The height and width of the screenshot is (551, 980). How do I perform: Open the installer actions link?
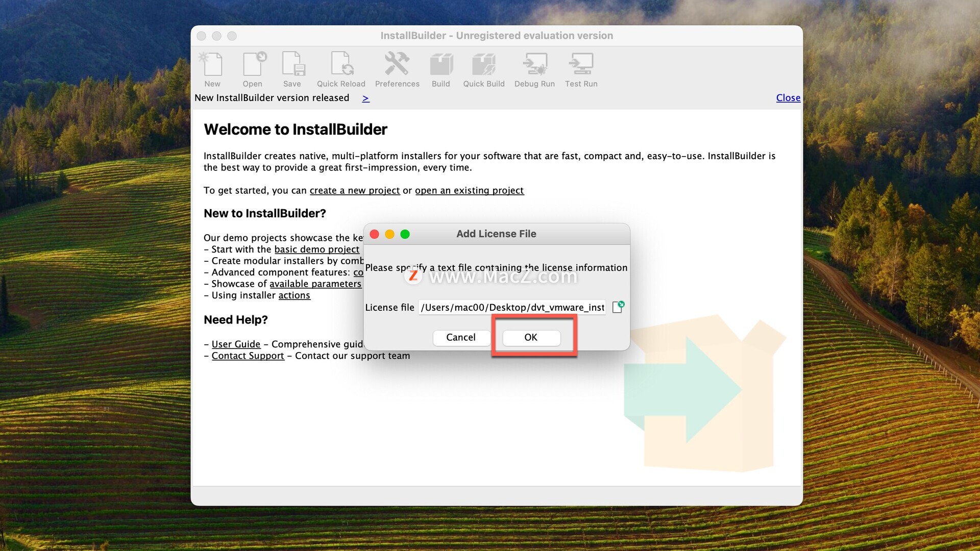294,295
